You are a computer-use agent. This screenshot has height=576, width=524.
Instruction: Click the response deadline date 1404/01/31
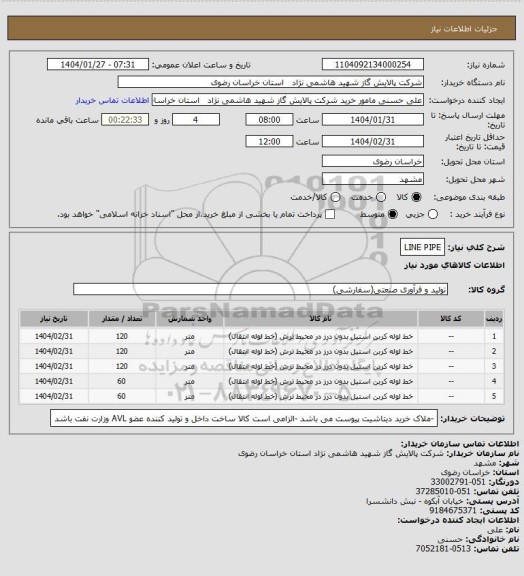(x=373, y=120)
